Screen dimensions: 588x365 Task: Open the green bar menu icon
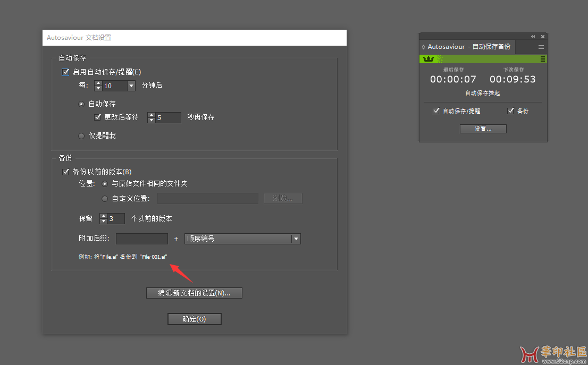pyautogui.click(x=542, y=59)
